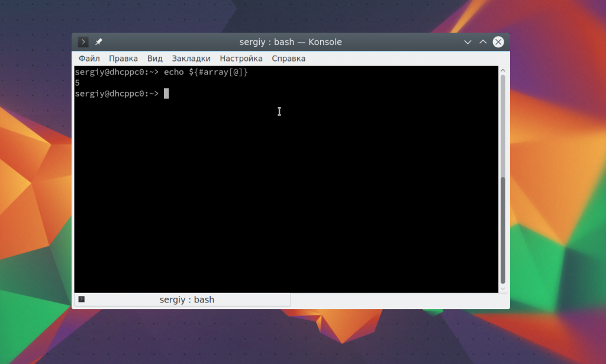Click the empty scrollbar track above handle
This screenshot has width=606, height=364.
[x=503, y=124]
